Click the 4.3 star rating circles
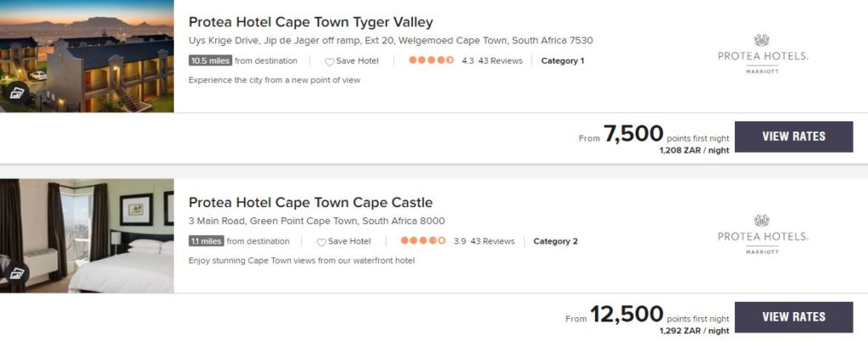 pyautogui.click(x=431, y=60)
